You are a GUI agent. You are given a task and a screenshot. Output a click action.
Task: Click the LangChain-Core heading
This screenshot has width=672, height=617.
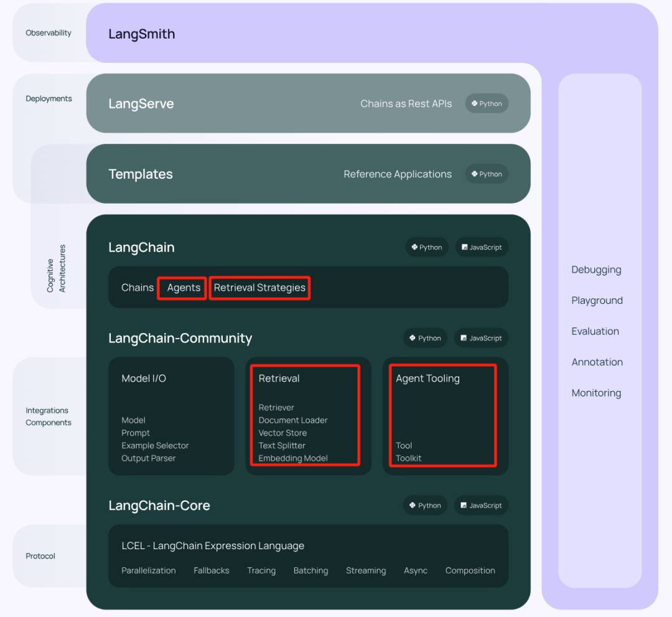coord(159,506)
